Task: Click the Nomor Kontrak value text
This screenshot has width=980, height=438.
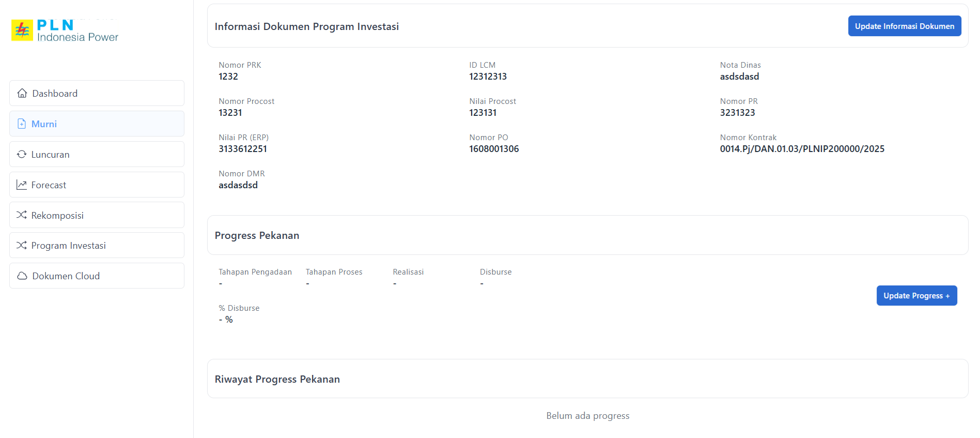Action: coord(802,149)
